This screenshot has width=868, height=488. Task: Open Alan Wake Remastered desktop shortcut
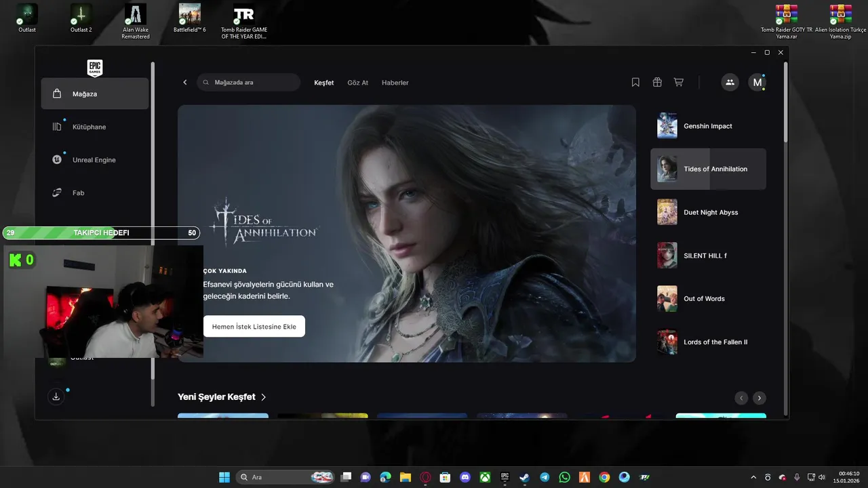[136, 22]
